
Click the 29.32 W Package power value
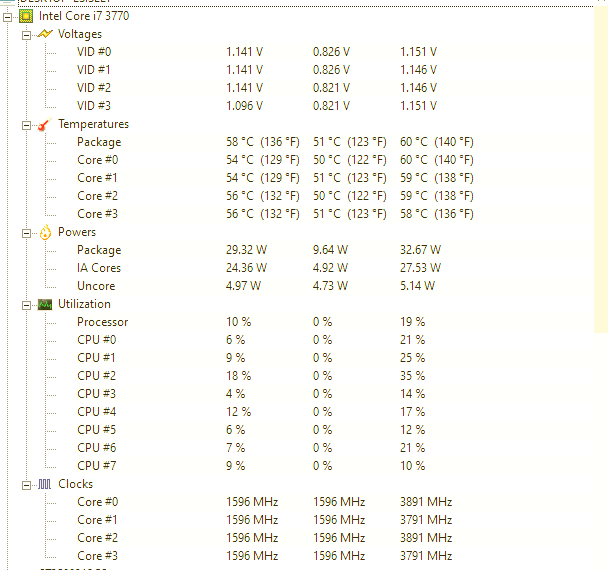247,250
